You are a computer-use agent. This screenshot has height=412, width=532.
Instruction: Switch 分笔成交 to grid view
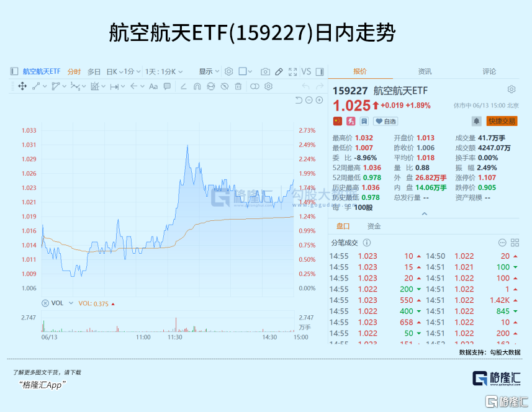pyautogui.click(x=515, y=243)
